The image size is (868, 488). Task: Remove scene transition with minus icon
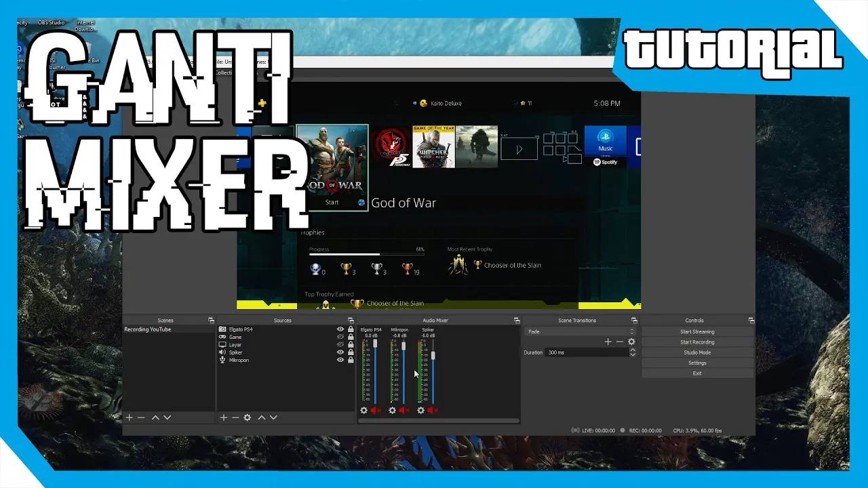(x=620, y=342)
